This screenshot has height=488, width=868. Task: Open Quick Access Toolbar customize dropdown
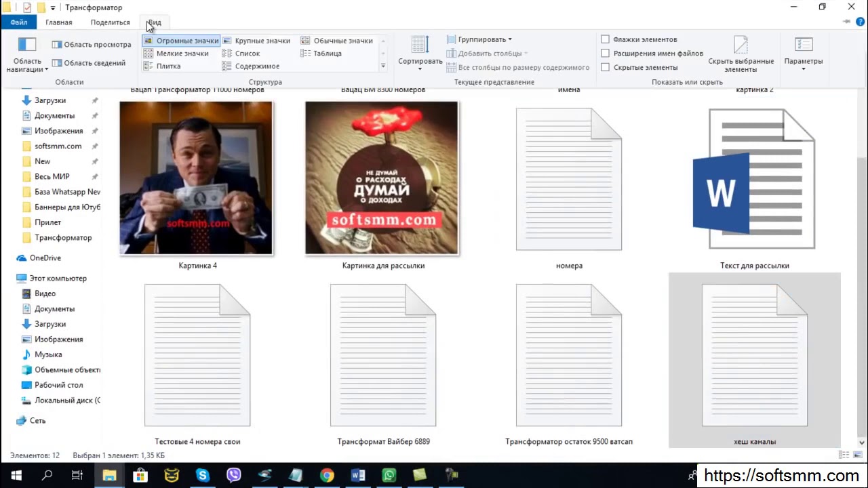53,8
